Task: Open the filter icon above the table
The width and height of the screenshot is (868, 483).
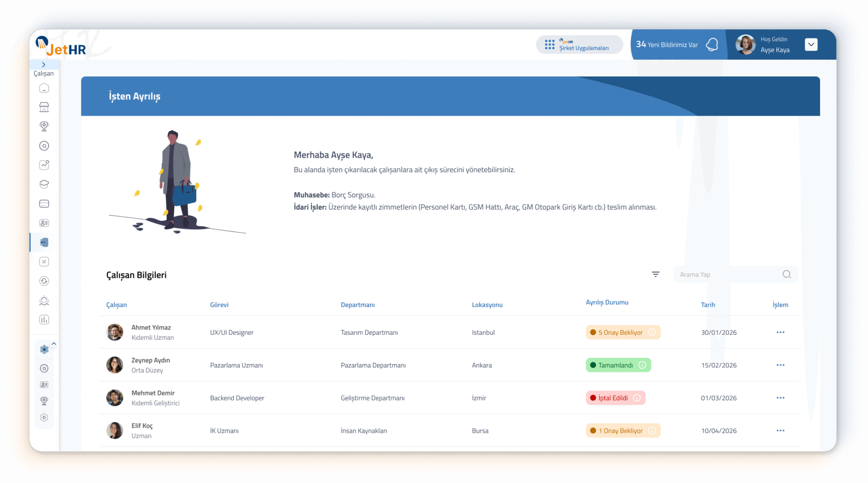Action: click(x=656, y=274)
